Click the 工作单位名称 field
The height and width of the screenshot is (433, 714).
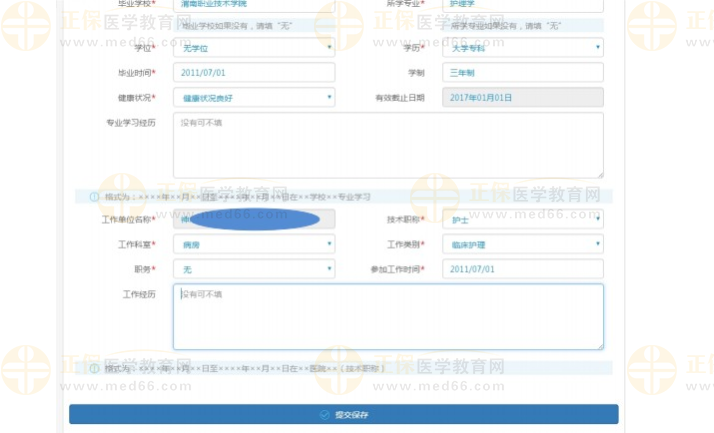[x=254, y=218]
